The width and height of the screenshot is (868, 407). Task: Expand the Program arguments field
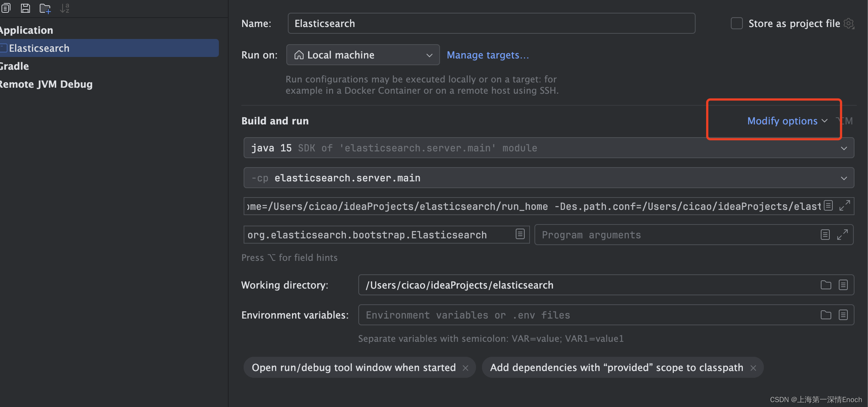[x=843, y=235]
